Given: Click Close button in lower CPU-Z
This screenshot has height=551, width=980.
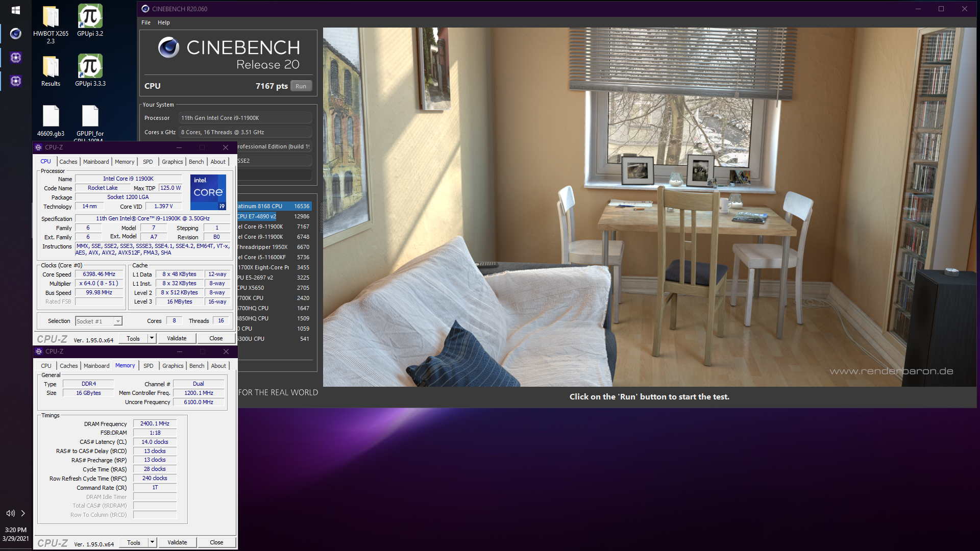Looking at the screenshot, I should tap(216, 542).
